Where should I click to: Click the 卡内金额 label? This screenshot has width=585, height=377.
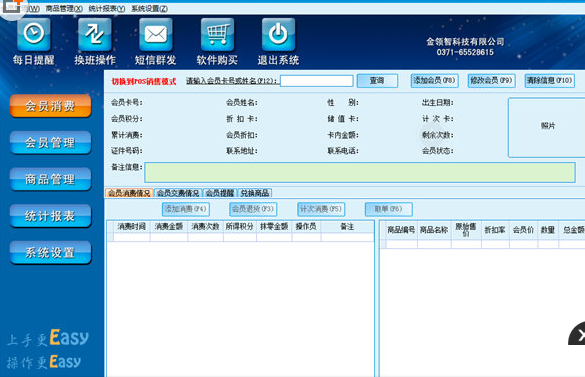click(x=343, y=135)
